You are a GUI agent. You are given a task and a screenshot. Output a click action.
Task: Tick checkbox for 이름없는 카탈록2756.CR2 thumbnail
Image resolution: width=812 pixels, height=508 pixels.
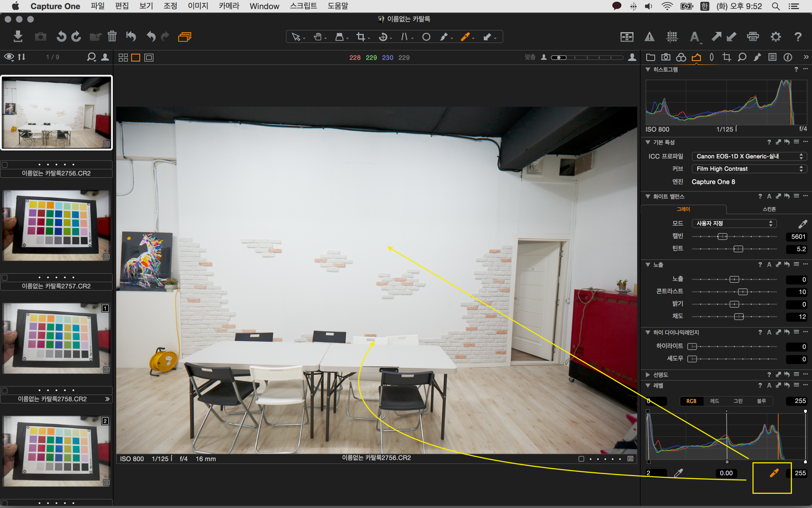pos(5,165)
